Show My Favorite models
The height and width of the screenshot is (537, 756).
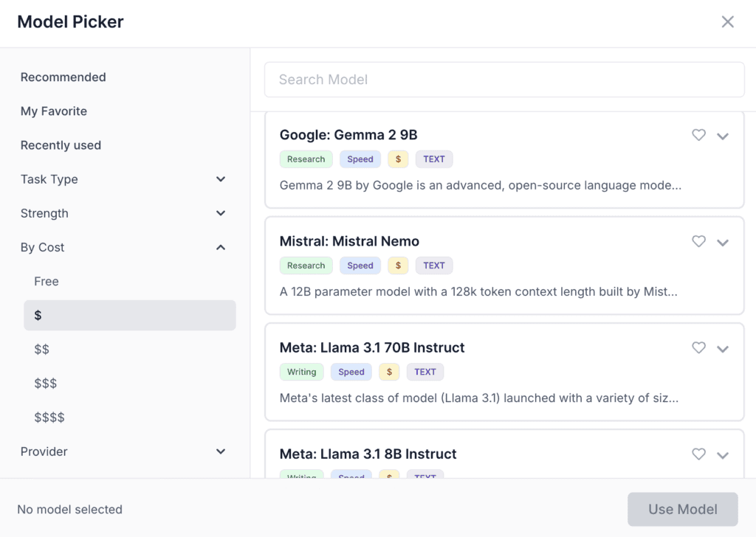(54, 111)
